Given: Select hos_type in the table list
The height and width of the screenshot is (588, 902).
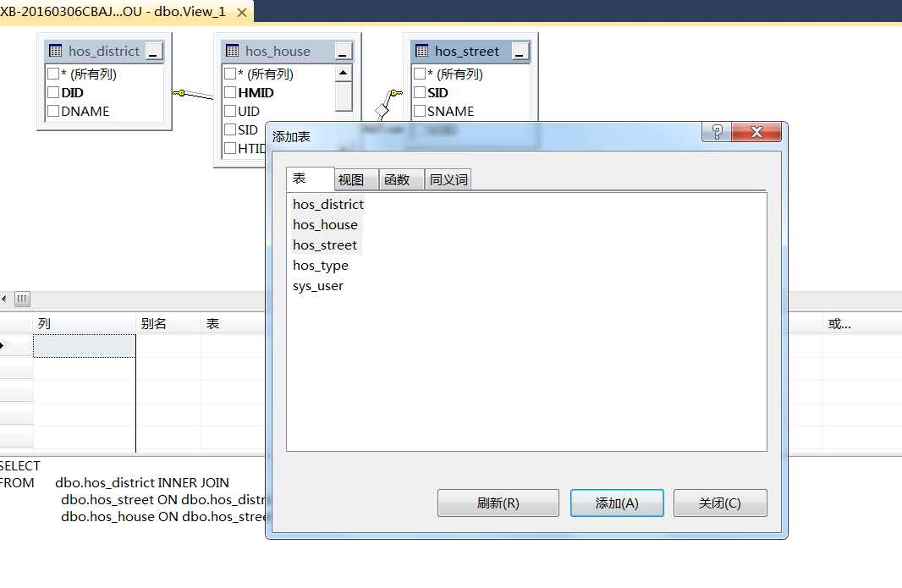Looking at the screenshot, I should click(x=321, y=265).
